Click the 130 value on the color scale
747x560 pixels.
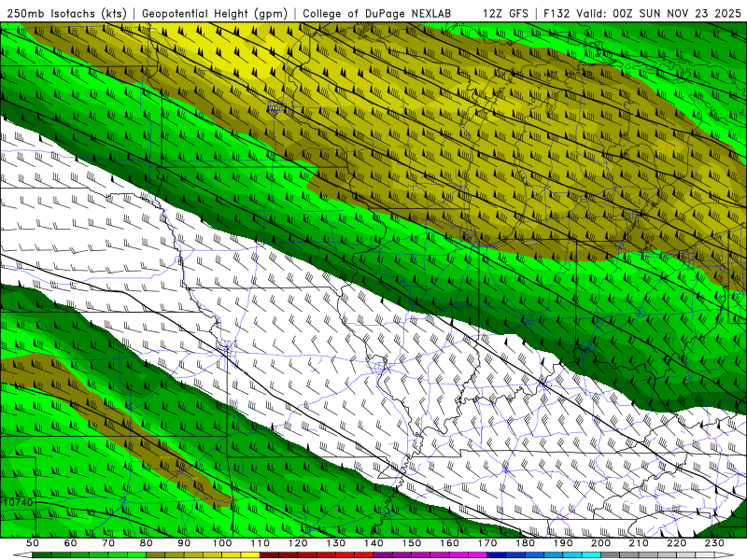pyautogui.click(x=336, y=543)
